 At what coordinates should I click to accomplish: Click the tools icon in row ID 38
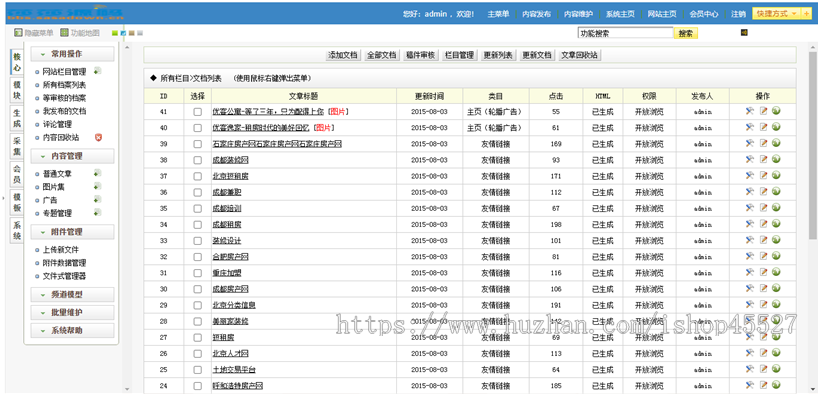click(749, 159)
